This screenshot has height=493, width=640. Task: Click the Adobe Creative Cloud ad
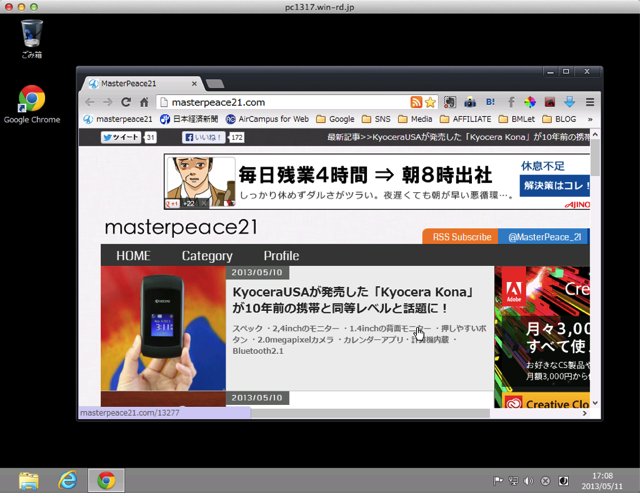pyautogui.click(x=542, y=337)
